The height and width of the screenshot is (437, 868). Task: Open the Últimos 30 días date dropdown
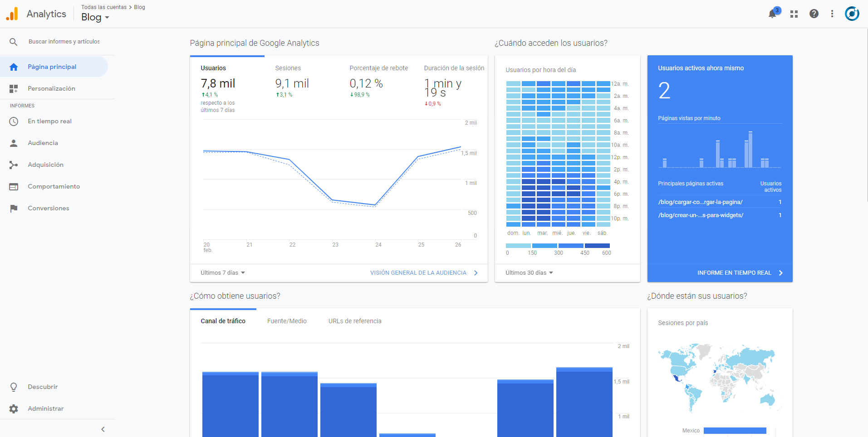click(529, 273)
